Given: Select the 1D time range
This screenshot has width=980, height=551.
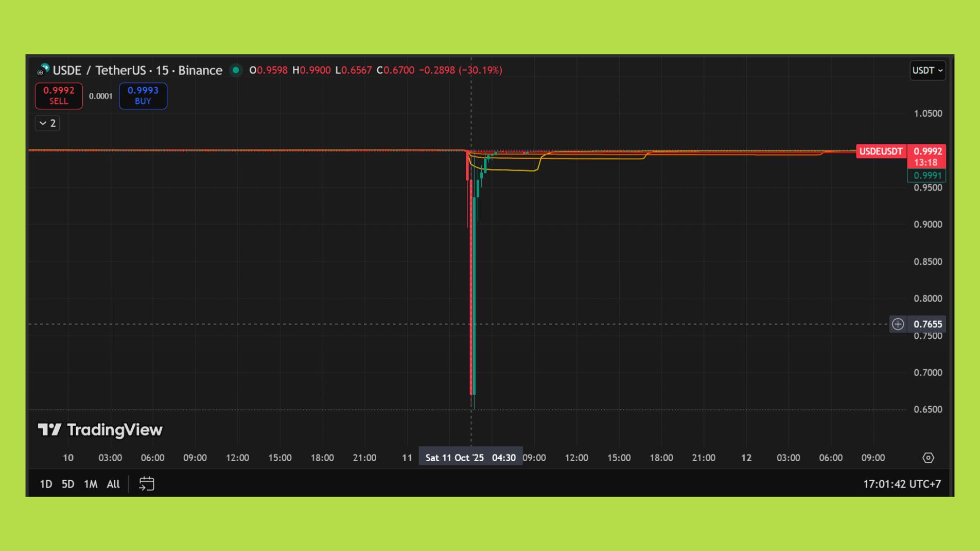Looking at the screenshot, I should [46, 484].
